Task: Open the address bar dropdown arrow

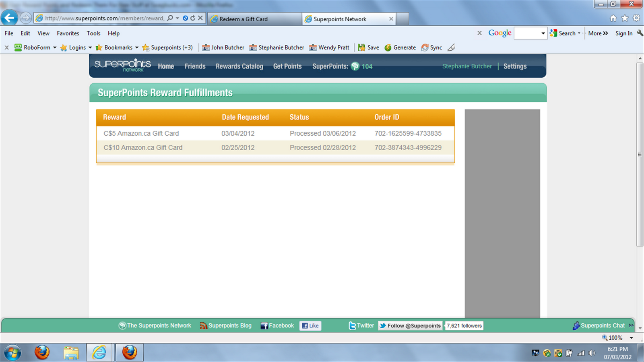Action: point(177,18)
